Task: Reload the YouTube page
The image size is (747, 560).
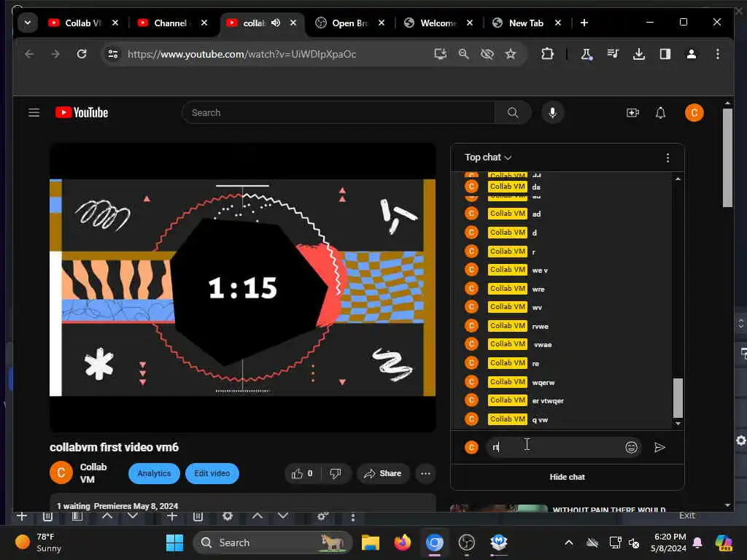Action: click(x=82, y=54)
